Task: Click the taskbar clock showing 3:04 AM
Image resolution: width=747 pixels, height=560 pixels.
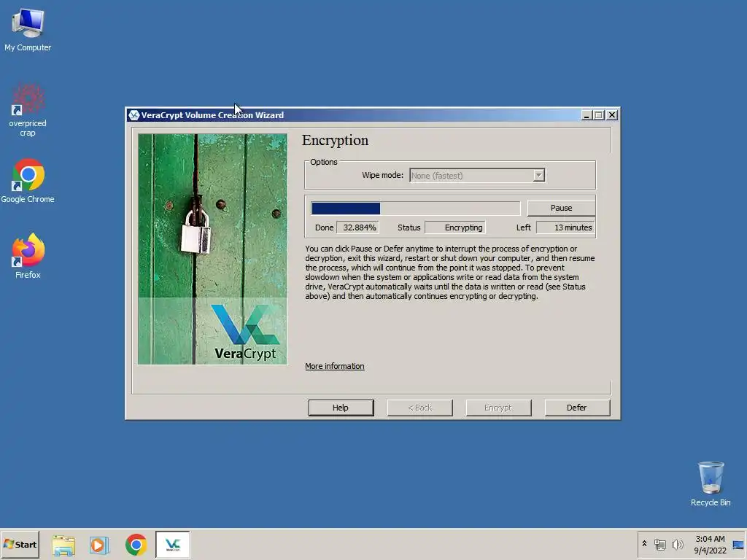Action: [710, 544]
